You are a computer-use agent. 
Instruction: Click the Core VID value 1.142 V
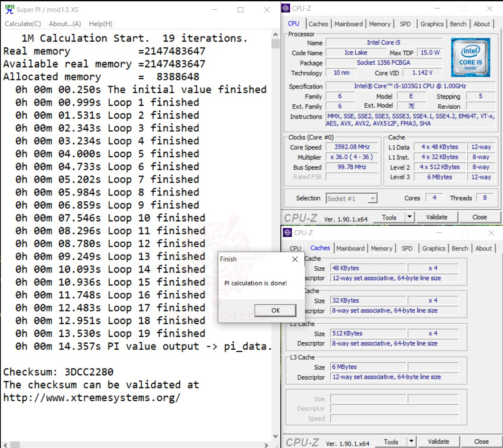pos(422,73)
